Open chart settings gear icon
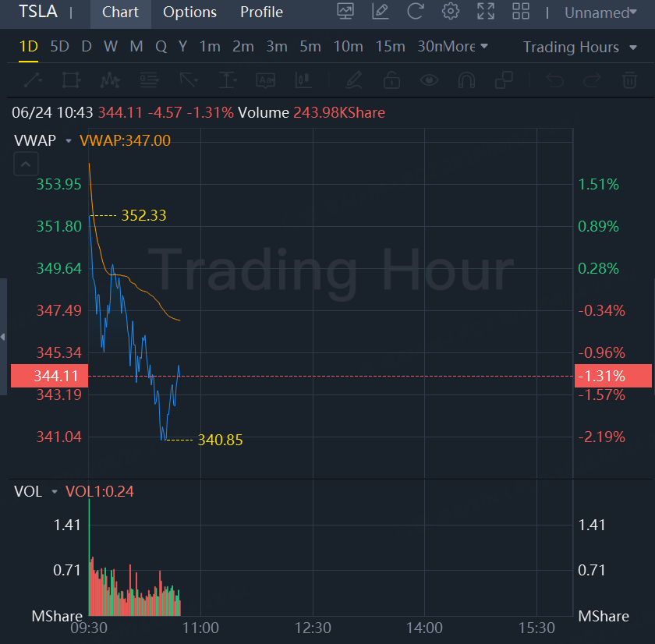The width and height of the screenshot is (655, 644). pyautogui.click(x=451, y=12)
